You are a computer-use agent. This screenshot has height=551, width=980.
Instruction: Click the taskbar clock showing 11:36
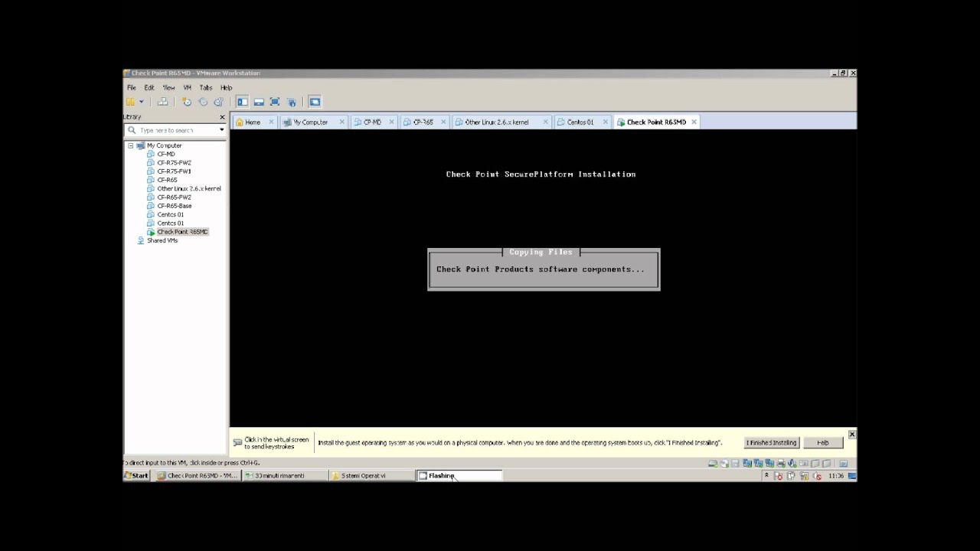(835, 476)
